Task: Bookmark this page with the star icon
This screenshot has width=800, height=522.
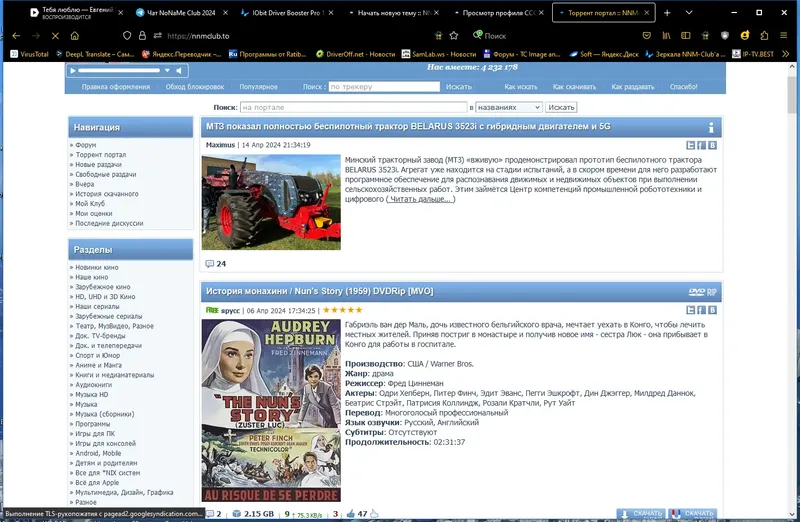Action: (x=454, y=36)
